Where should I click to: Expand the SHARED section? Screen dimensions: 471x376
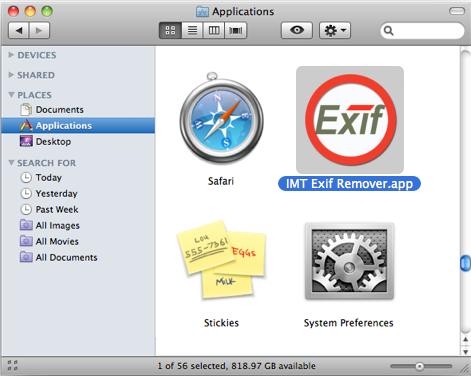pos(11,75)
